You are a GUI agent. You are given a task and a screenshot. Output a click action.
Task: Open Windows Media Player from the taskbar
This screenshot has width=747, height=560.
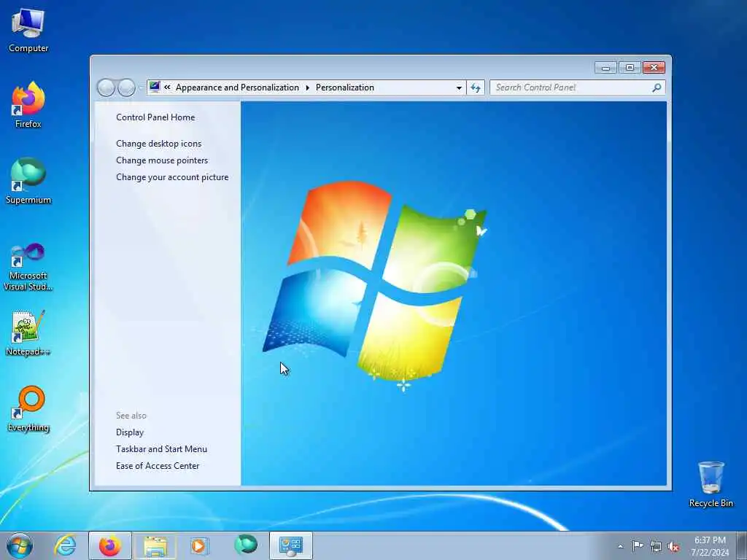click(200, 545)
